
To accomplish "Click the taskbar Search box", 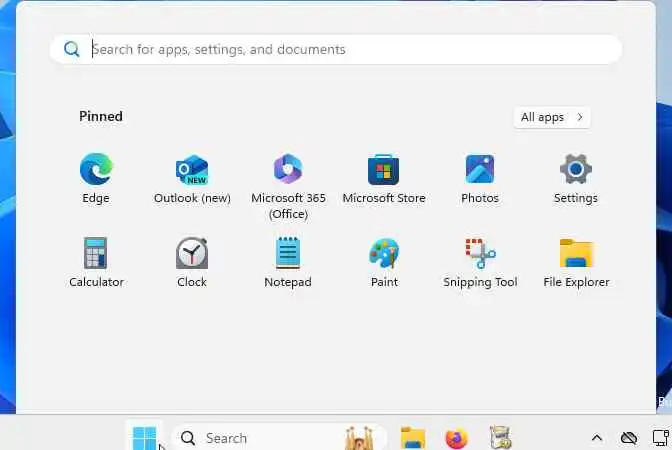I will click(279, 438).
